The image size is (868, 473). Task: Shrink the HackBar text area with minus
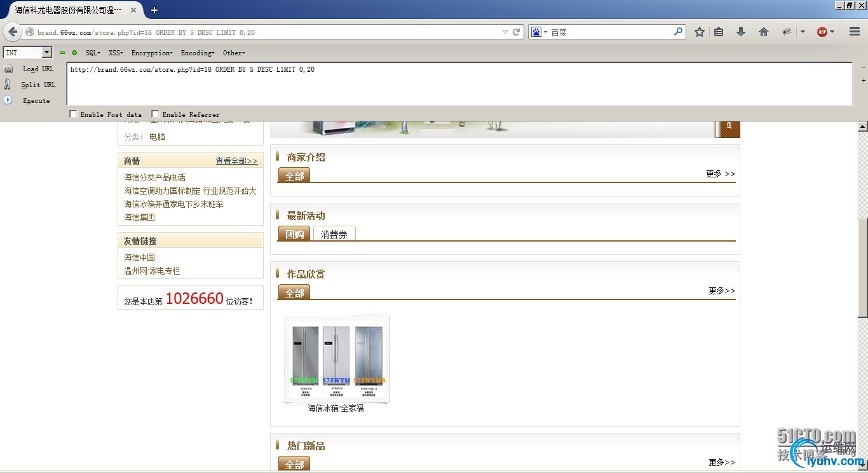point(863,67)
